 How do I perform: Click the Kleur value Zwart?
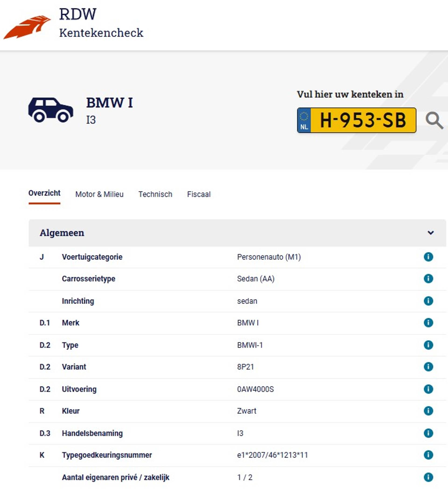point(247,411)
